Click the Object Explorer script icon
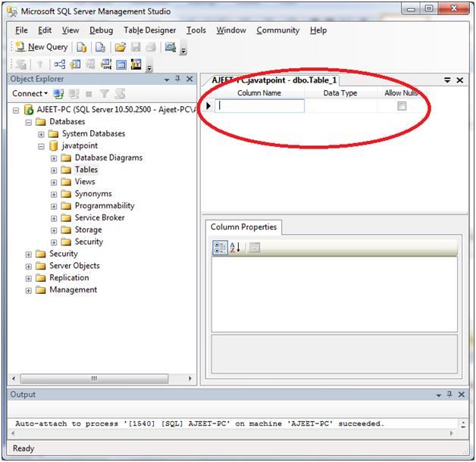 [x=120, y=94]
